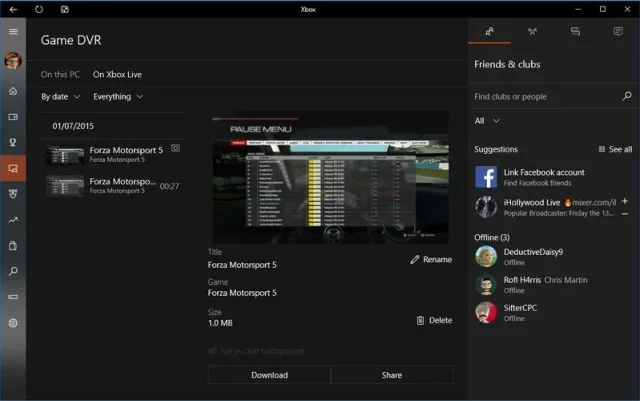Open Settings gear in sidebar
Viewport: 640px width, 401px height.
point(13,323)
